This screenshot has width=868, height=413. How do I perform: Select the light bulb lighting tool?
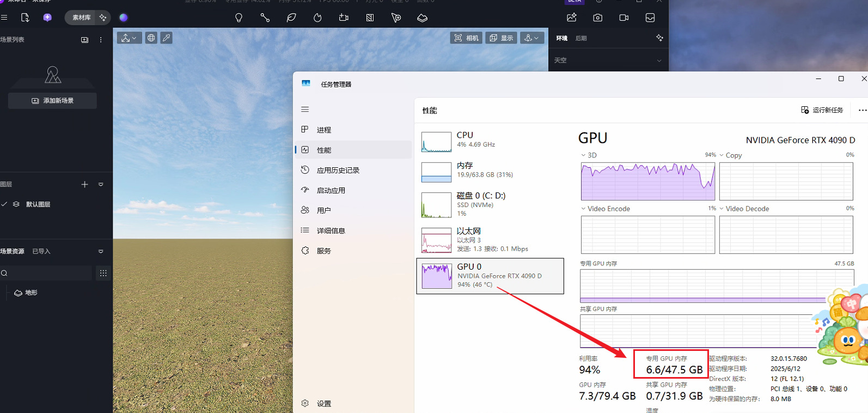tap(239, 17)
